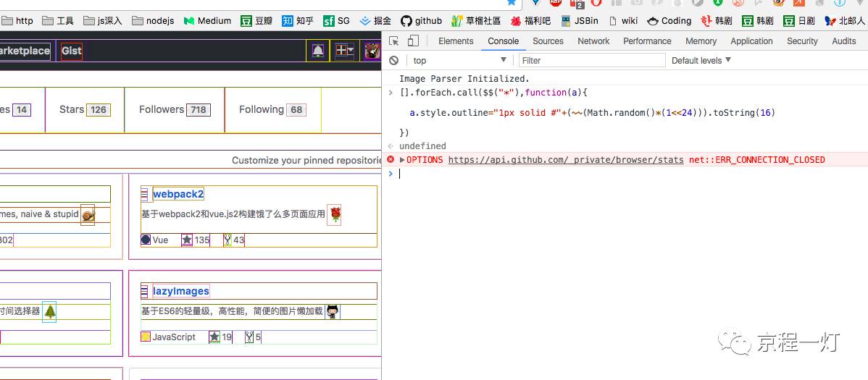Expand the OPTIONS error disclosure triangle
This screenshot has height=380, width=868.
(x=402, y=160)
